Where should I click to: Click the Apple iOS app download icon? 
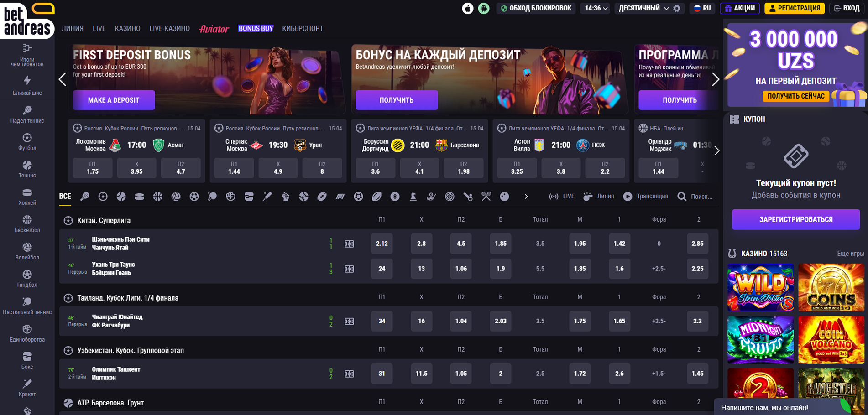467,8
